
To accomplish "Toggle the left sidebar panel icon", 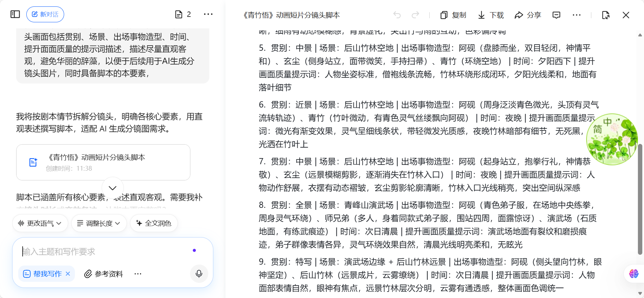I will point(15,14).
